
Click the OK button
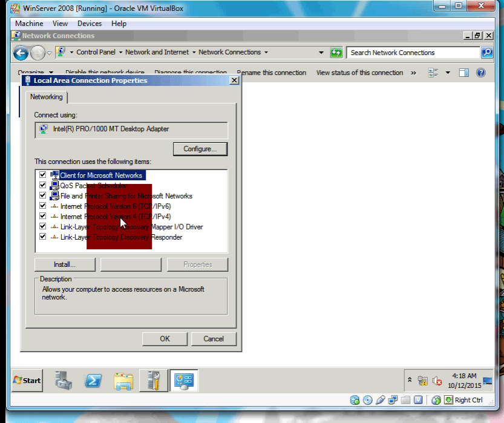pyautogui.click(x=165, y=339)
